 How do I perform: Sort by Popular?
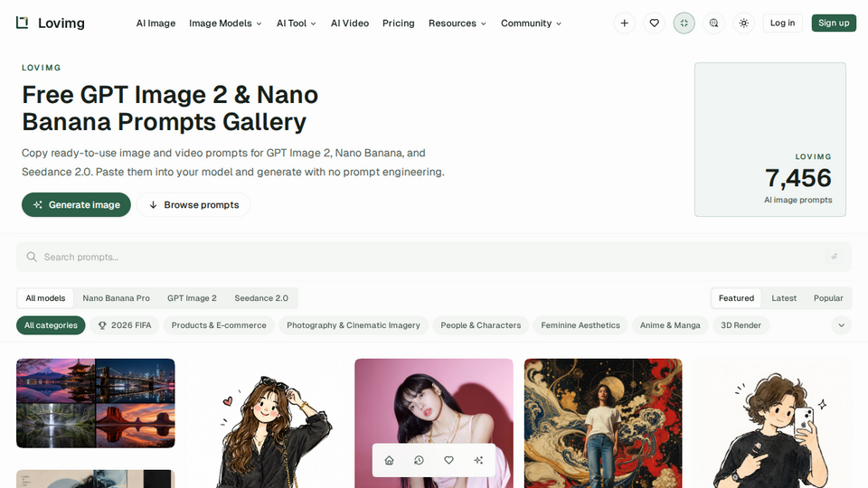[x=828, y=298]
